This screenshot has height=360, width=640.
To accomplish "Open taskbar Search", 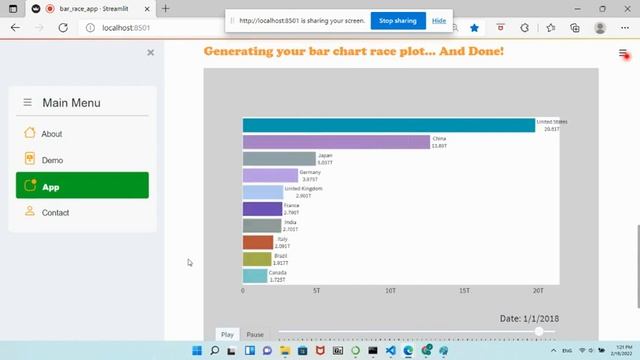I will pos(215,350).
